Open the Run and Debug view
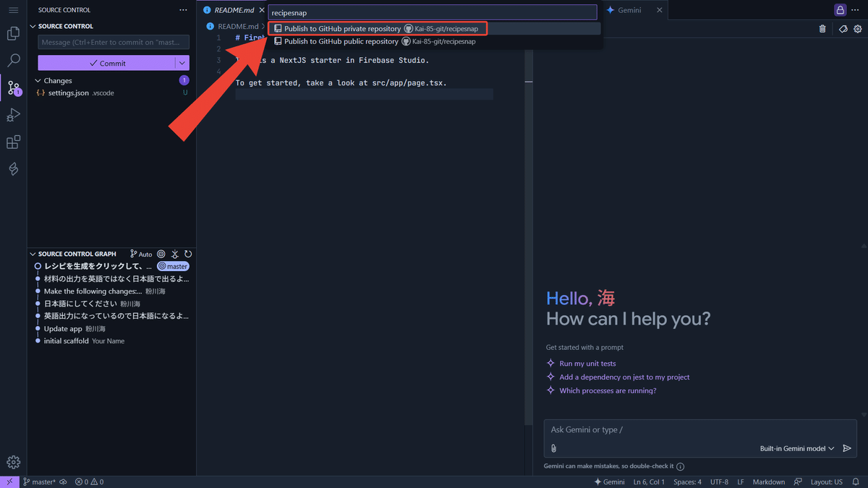868x488 pixels. coord(13,115)
